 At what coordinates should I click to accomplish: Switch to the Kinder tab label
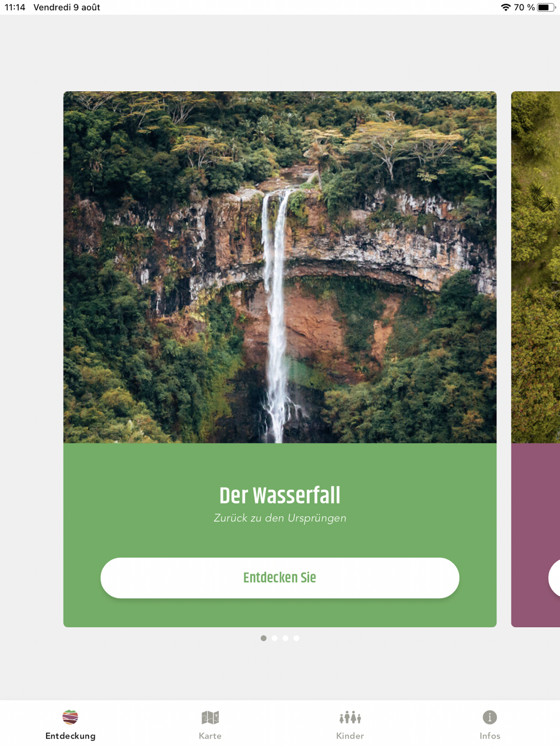[350, 736]
